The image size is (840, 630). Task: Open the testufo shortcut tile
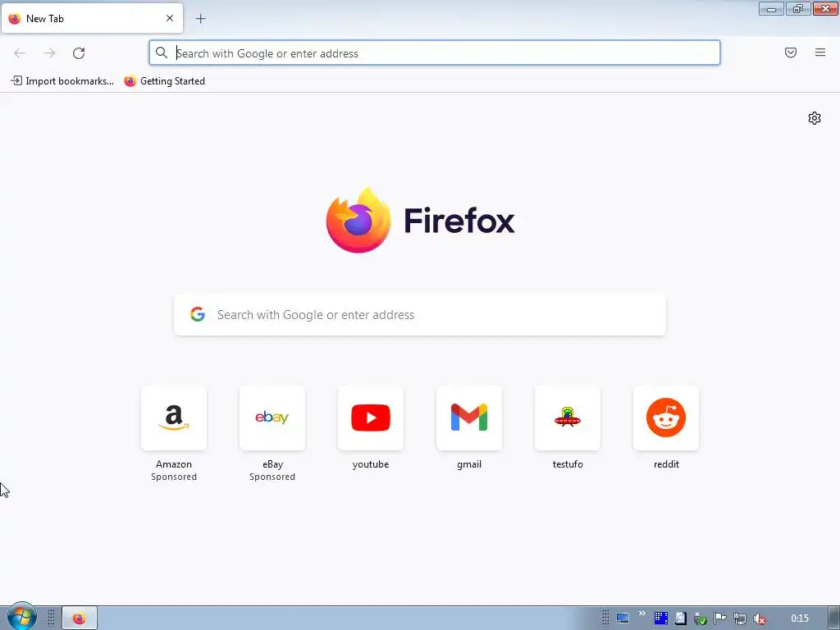coord(568,418)
